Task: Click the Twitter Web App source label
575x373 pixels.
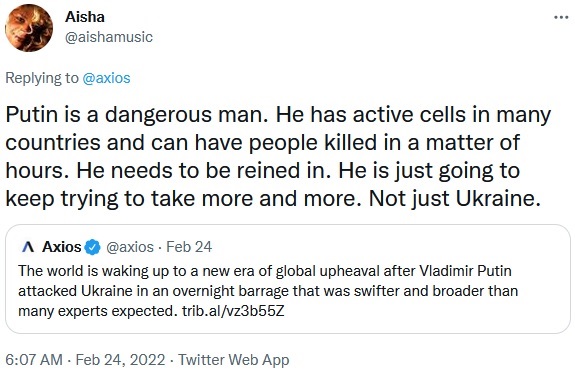Action: (x=234, y=360)
